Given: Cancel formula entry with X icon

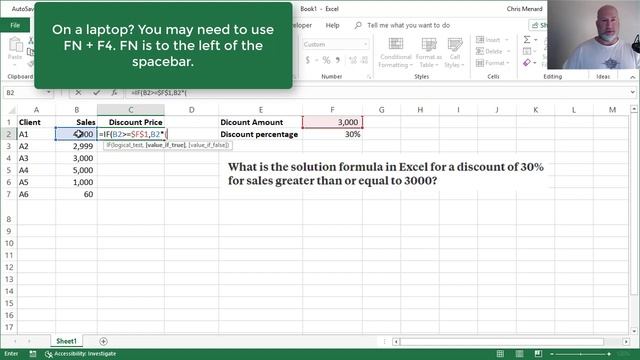Looking at the screenshot, I should click(78, 93).
